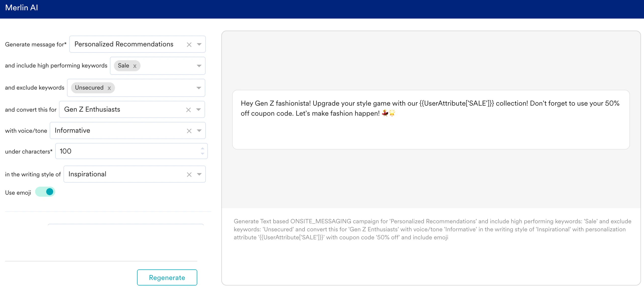This screenshot has height=290, width=644.
Task: Clear the Inspirational writing style
Action: coord(189,175)
